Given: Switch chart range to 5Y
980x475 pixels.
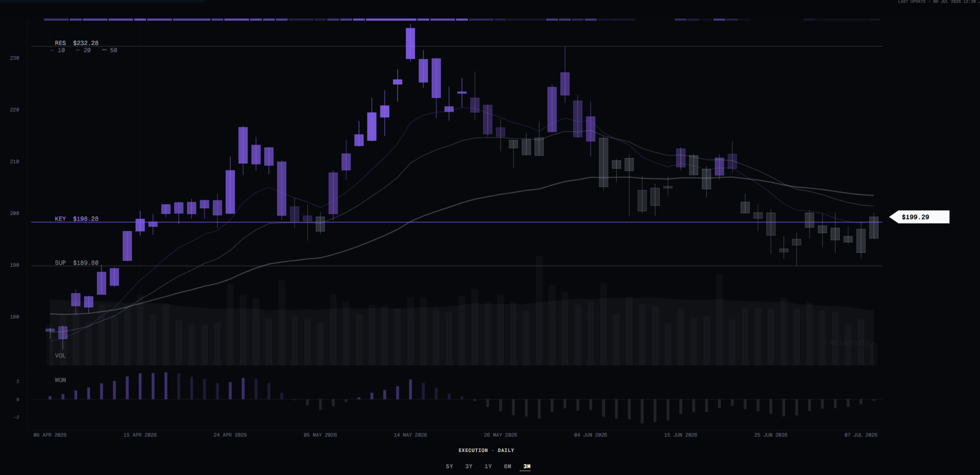Looking at the screenshot, I should (449, 466).
